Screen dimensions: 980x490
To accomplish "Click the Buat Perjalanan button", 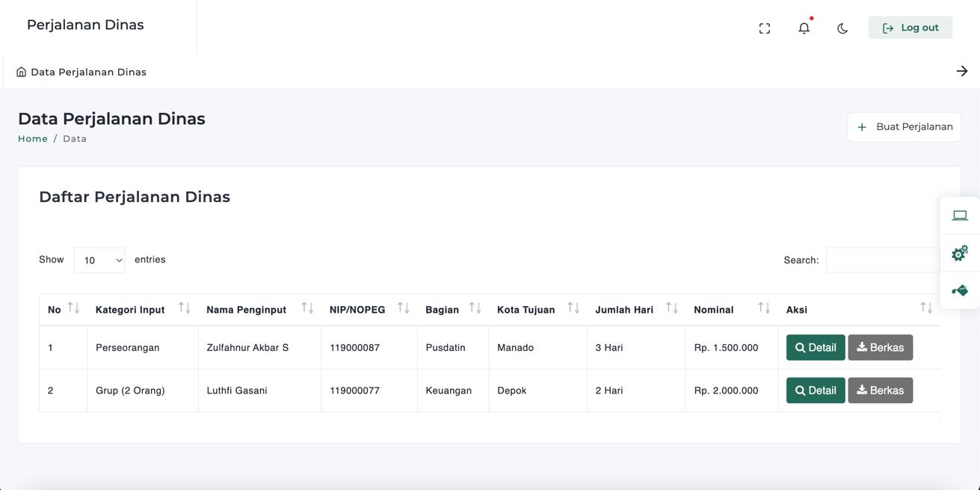I will 904,127.
